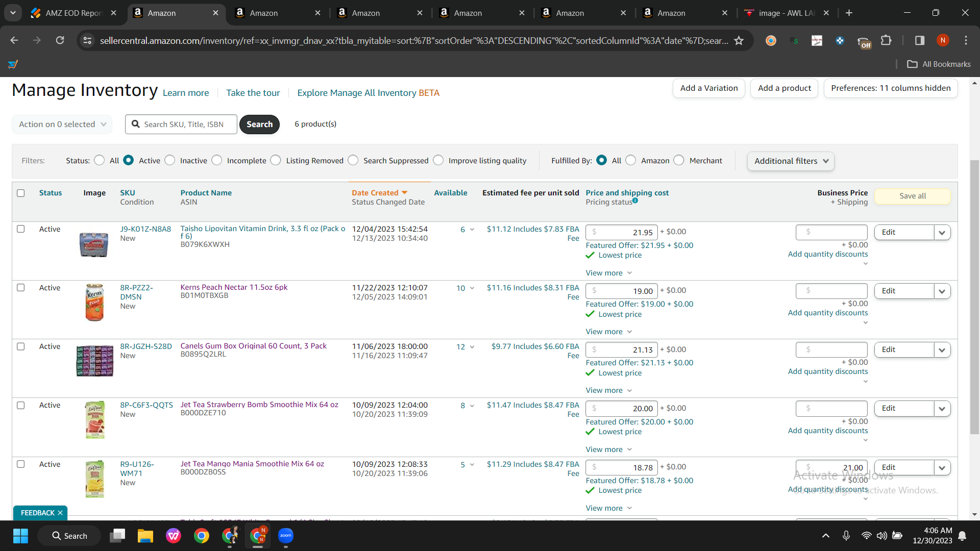Open Task View on the taskbar
The height and width of the screenshot is (551, 980).
coord(117,536)
